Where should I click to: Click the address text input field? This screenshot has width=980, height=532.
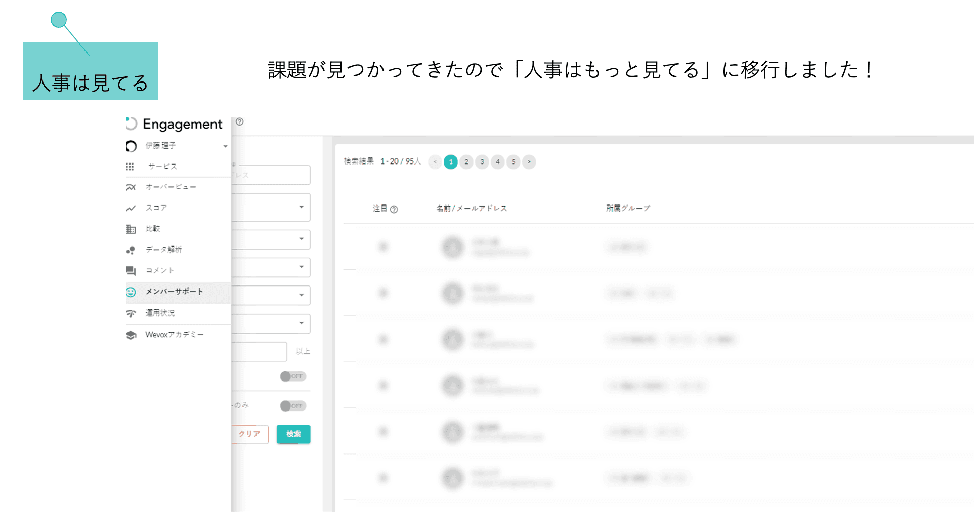[x=271, y=175]
